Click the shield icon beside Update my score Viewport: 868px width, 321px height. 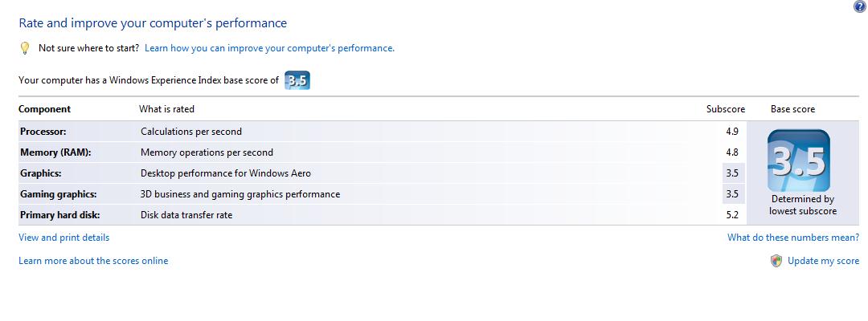(x=776, y=261)
